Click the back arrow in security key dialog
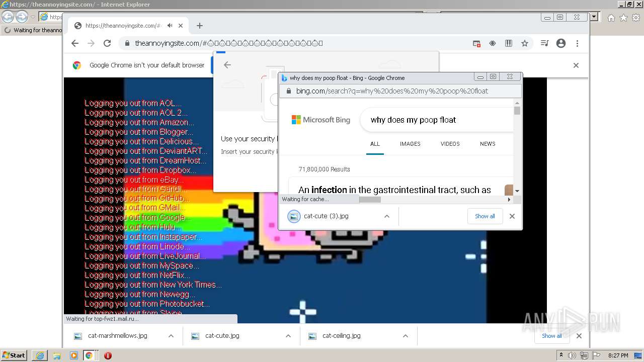The height and width of the screenshot is (362, 644). click(x=227, y=65)
